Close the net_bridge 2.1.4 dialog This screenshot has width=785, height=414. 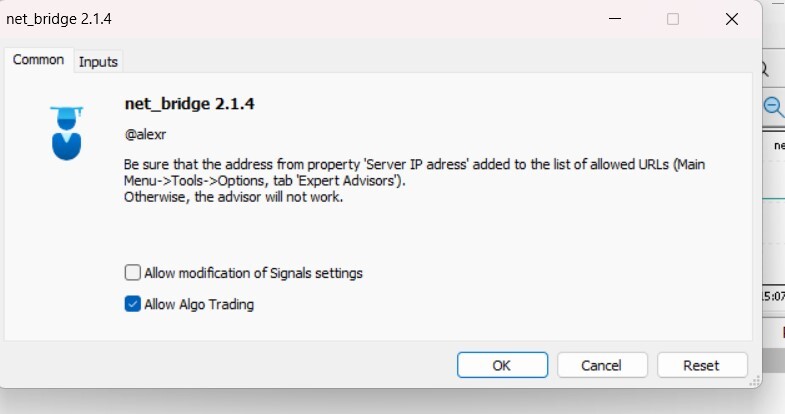coord(732,19)
